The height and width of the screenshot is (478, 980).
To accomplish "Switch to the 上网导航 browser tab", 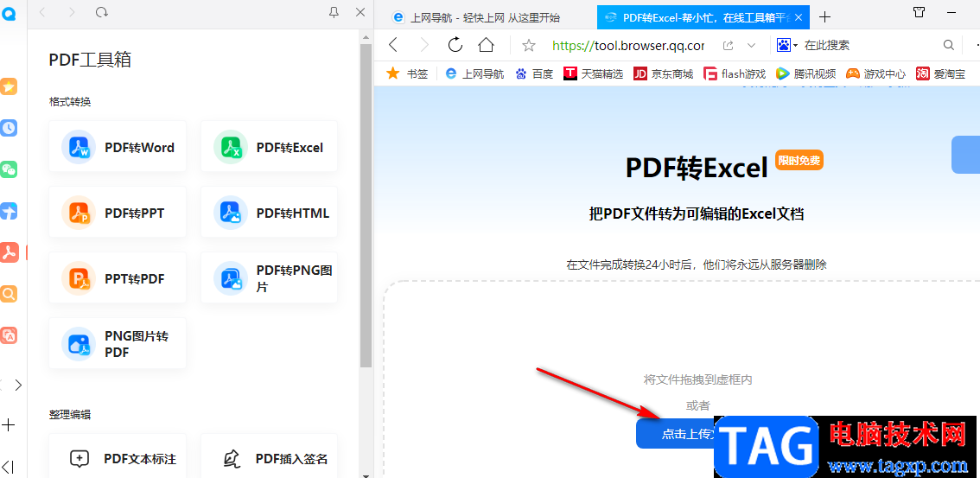I will click(484, 17).
